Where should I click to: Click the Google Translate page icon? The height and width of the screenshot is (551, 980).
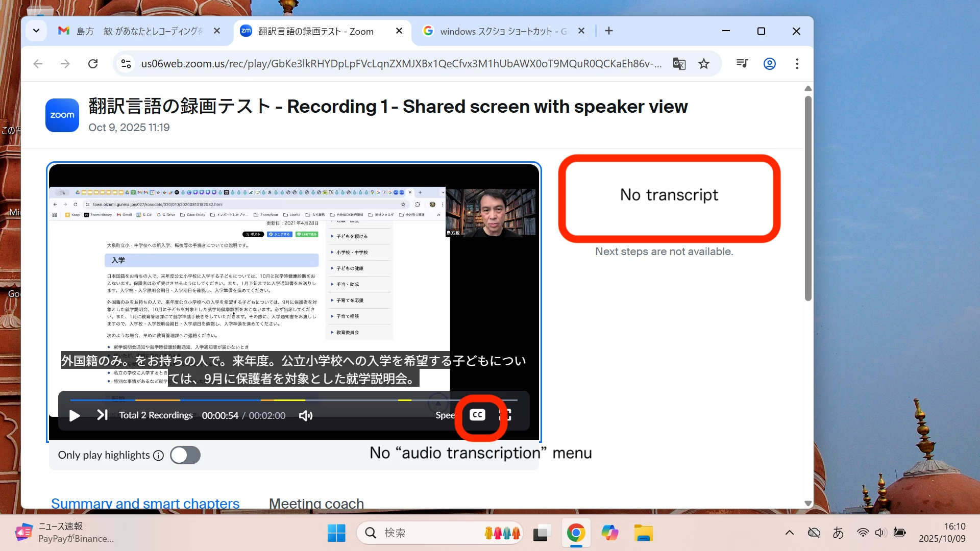(x=679, y=64)
